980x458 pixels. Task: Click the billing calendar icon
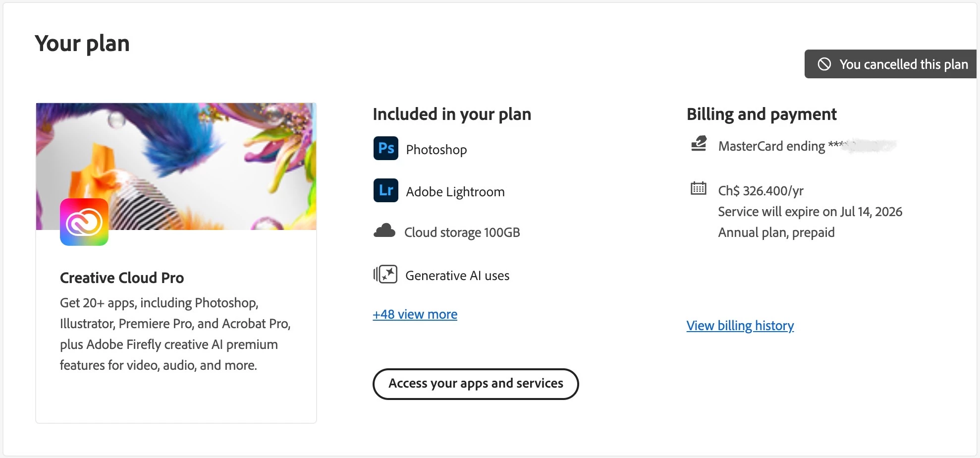699,188
